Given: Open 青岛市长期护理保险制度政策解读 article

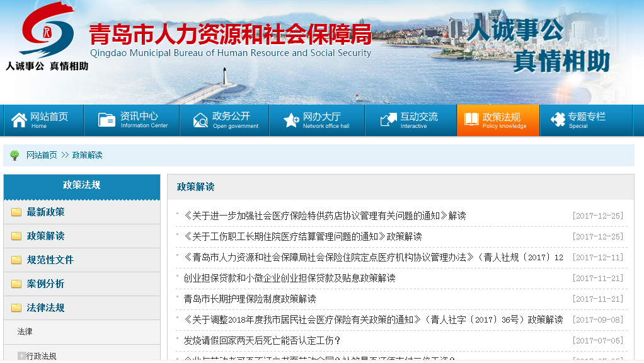Looking at the screenshot, I should [250, 299].
